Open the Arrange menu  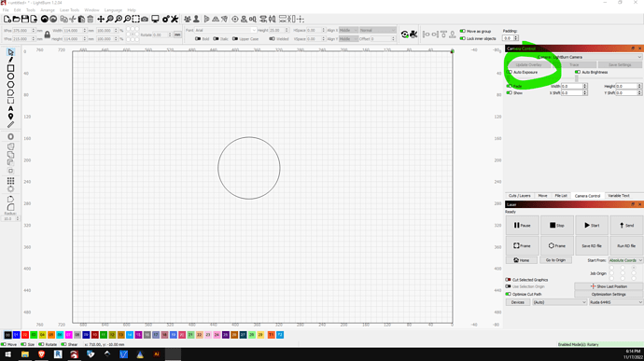[x=48, y=10]
